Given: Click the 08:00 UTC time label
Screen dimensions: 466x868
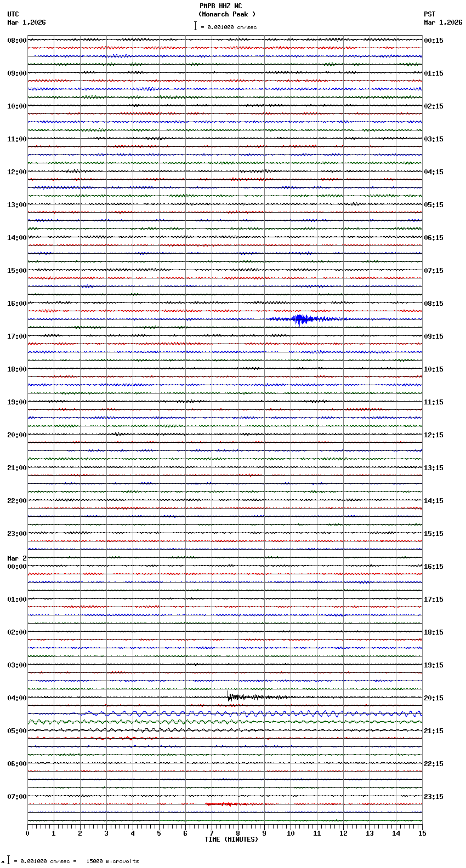Looking at the screenshot, I should [x=17, y=41].
